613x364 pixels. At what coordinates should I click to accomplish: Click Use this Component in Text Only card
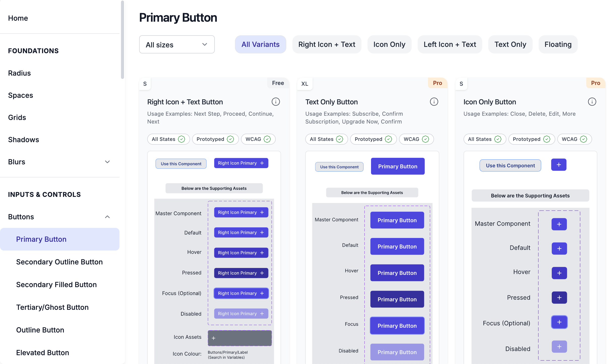point(339,167)
